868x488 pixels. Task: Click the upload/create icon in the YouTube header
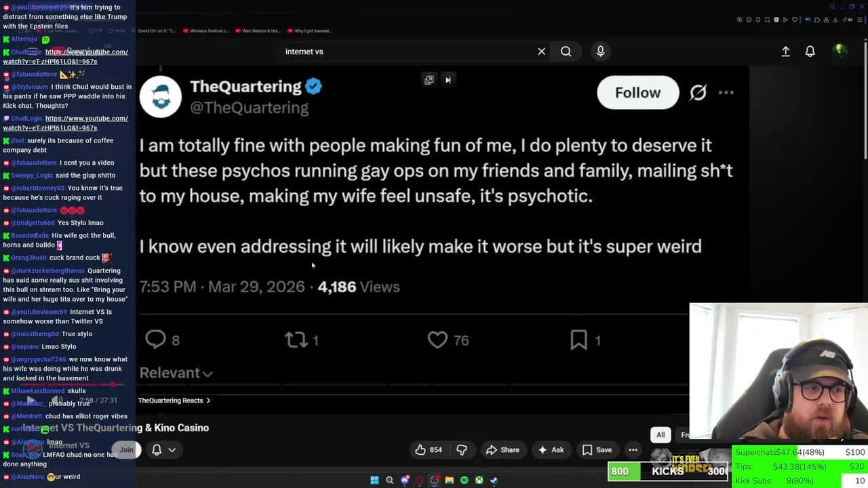tap(785, 52)
